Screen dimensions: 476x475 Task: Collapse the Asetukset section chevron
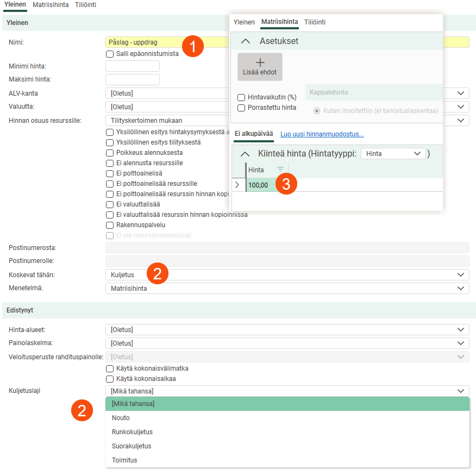coord(246,41)
